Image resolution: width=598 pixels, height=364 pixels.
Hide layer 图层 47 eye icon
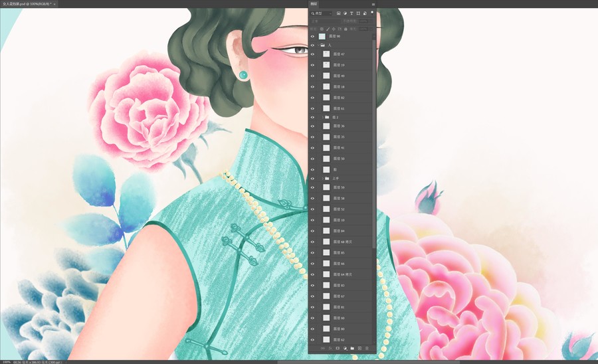click(313, 54)
